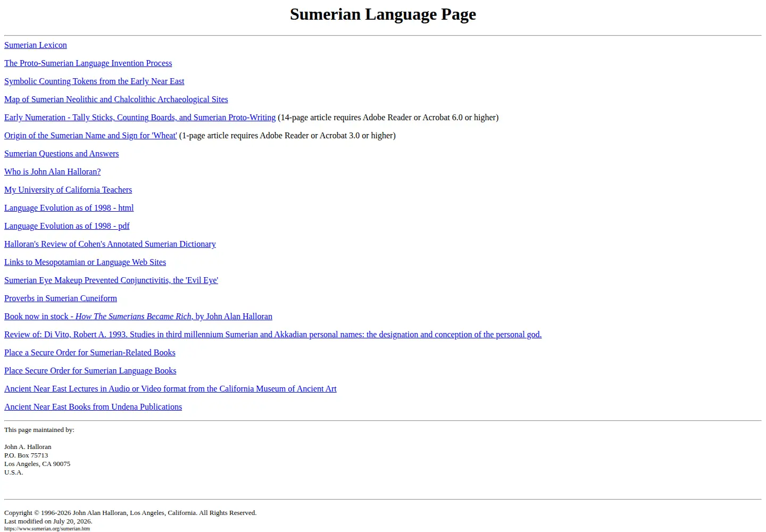Image resolution: width=766 pixels, height=532 pixels.
Task: Open Language Evolution as of 1998 - pdf
Action: tap(67, 226)
